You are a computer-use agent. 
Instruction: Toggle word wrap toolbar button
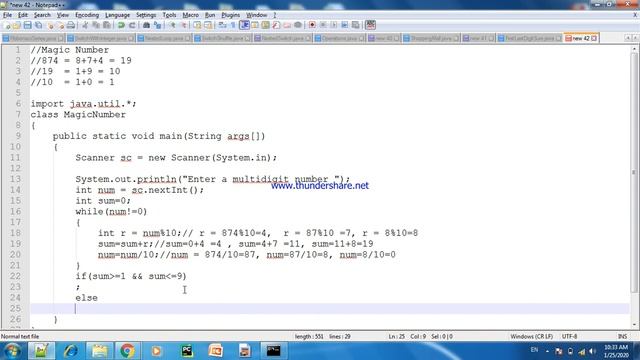click(222, 25)
